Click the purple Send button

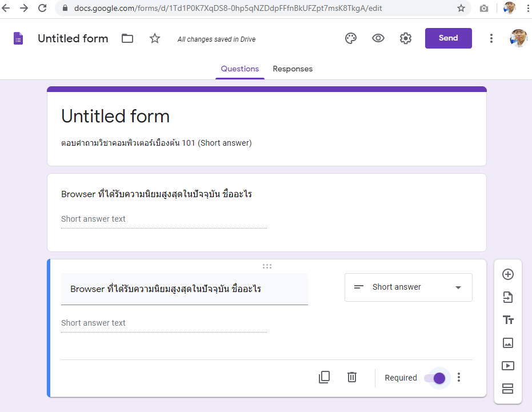(x=448, y=38)
